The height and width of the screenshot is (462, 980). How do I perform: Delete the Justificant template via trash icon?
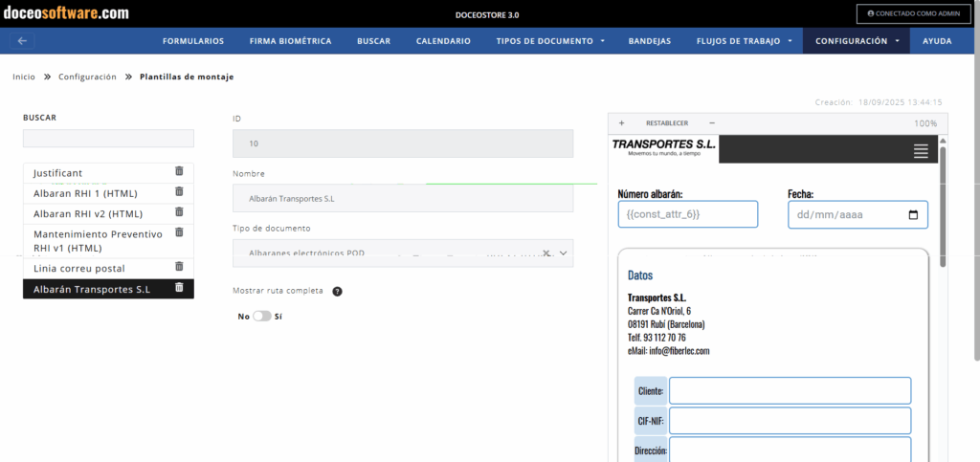coord(179,171)
